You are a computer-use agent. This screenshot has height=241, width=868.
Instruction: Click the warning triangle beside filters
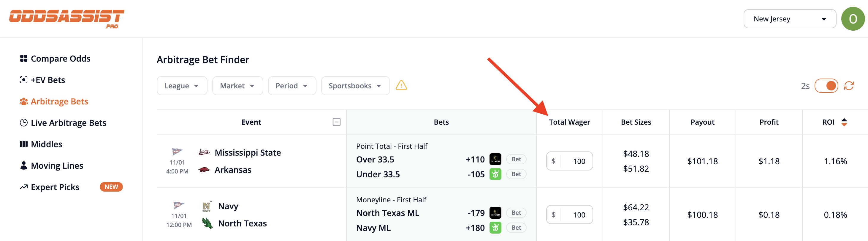click(401, 86)
